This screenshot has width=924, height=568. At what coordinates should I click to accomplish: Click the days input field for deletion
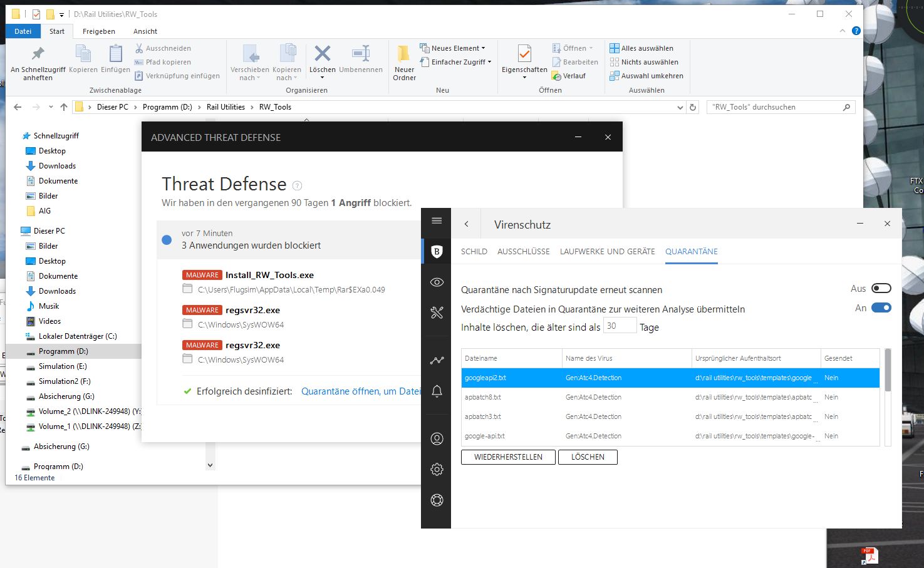(x=620, y=326)
